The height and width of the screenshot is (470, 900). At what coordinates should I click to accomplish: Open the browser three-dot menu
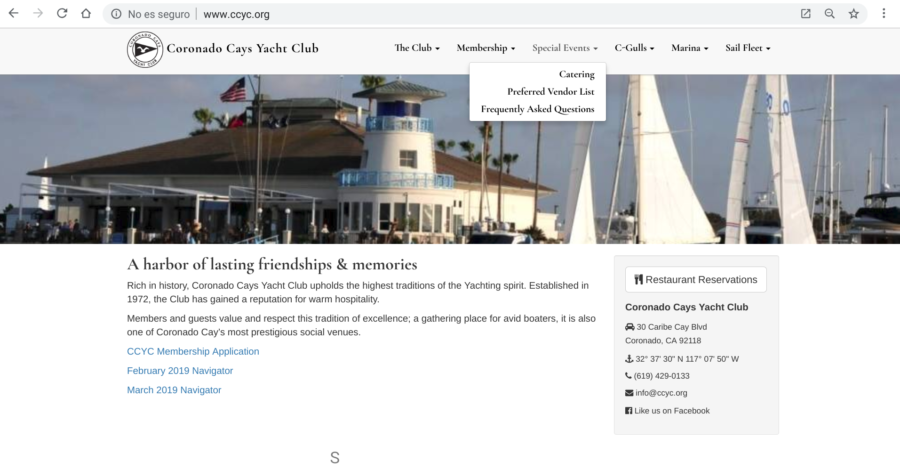click(883, 14)
